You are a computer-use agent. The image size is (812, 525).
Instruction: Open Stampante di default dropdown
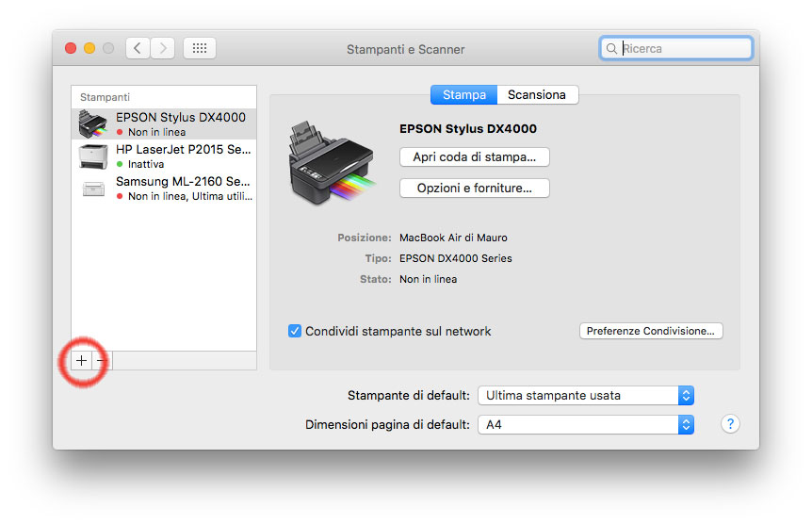coord(586,396)
